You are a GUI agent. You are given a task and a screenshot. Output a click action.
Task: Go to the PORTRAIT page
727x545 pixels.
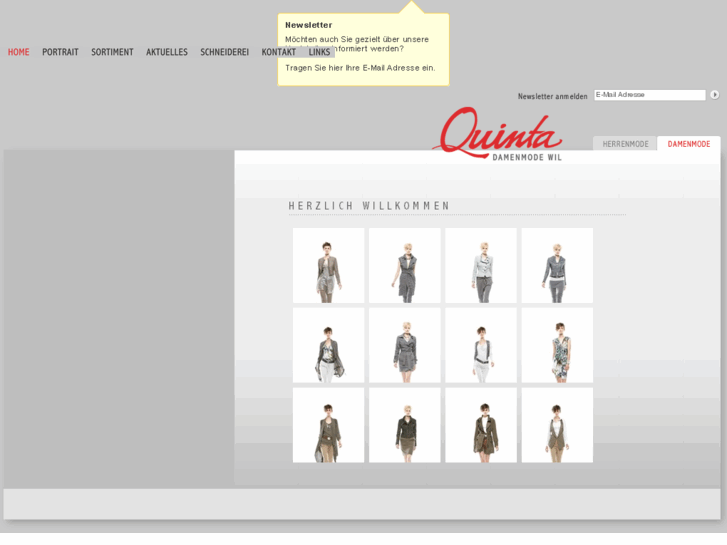60,52
